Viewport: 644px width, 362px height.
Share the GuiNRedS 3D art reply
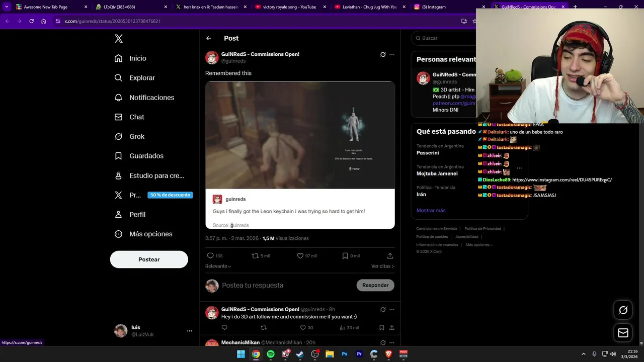click(x=391, y=328)
